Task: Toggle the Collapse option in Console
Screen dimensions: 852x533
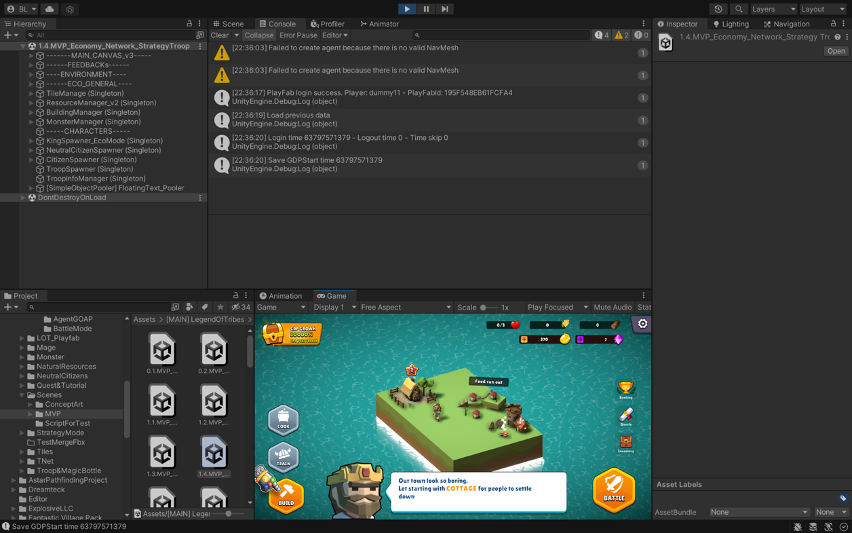Action: pyautogui.click(x=259, y=35)
